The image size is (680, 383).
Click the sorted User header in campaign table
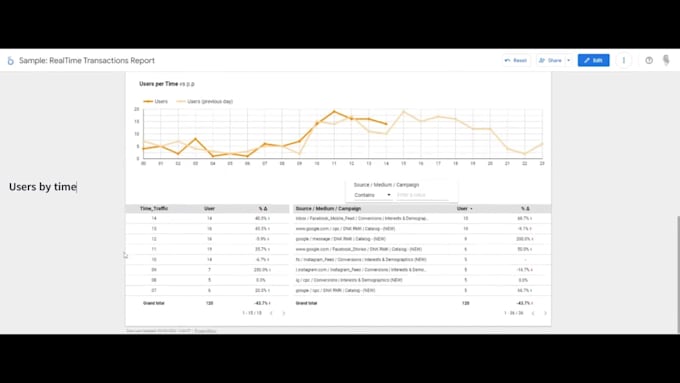(464, 209)
